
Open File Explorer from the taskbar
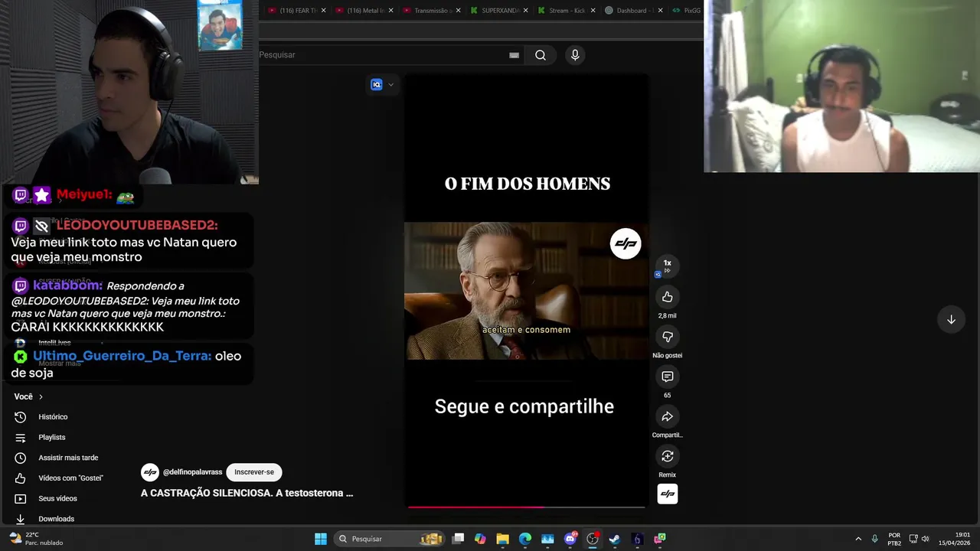click(x=502, y=539)
